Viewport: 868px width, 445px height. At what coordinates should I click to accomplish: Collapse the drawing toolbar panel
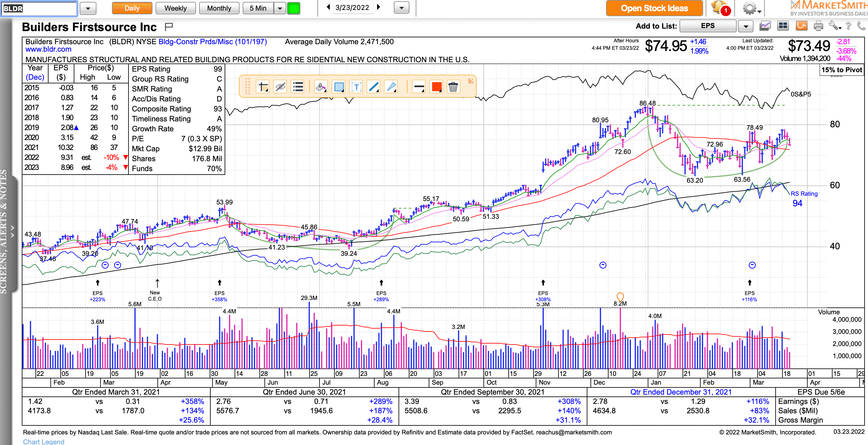[471, 81]
